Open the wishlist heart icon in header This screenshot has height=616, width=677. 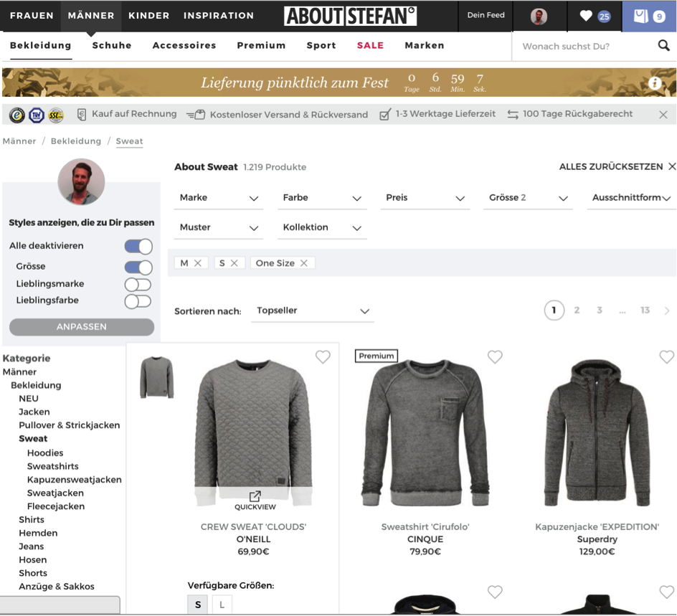[x=585, y=16]
